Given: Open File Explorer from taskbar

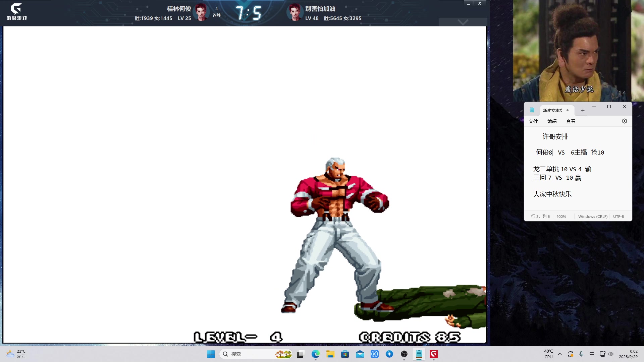Looking at the screenshot, I should coord(330,354).
